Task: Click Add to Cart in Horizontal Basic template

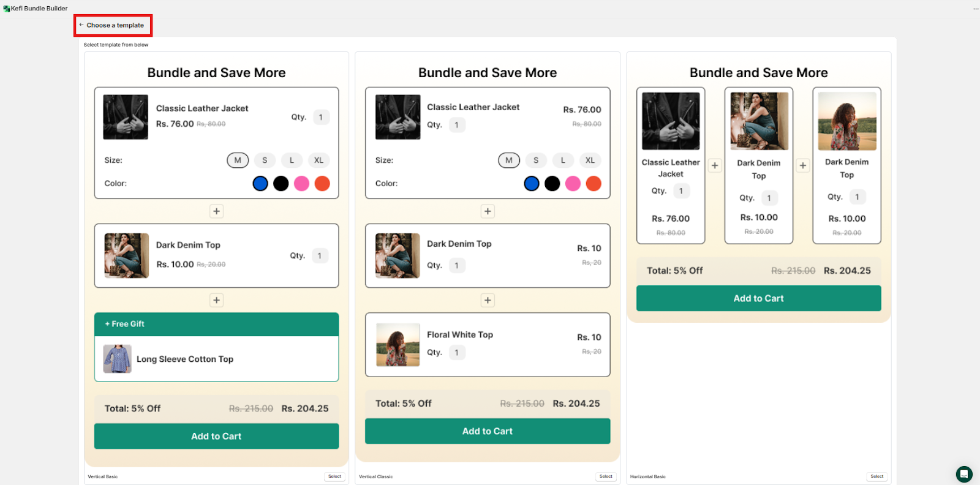Action: [x=758, y=298]
